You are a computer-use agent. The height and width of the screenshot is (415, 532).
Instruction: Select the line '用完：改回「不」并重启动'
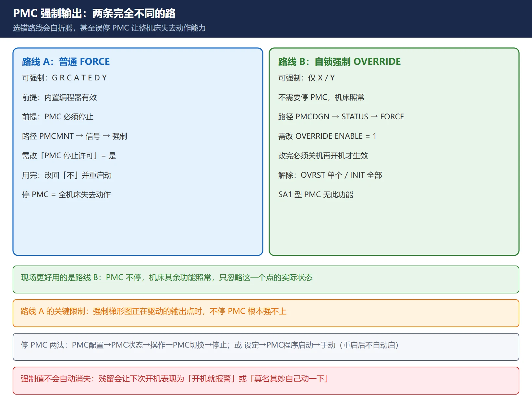pyautogui.click(x=67, y=175)
